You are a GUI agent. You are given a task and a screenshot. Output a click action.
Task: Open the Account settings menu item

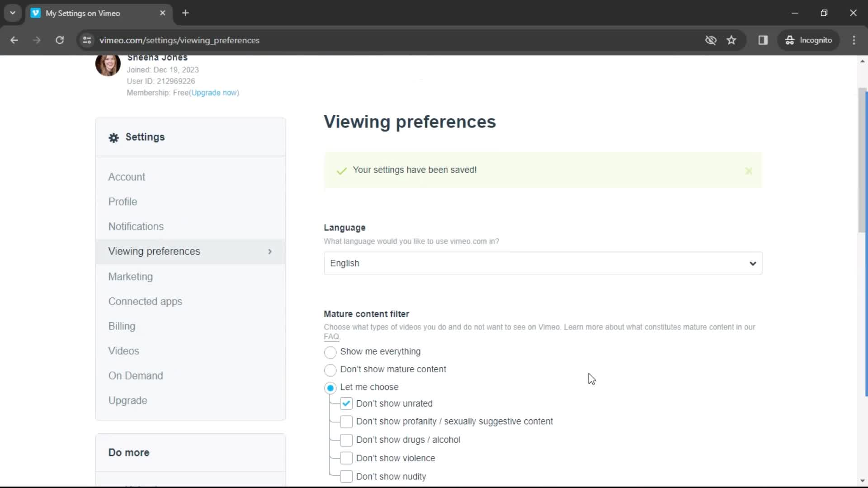click(x=127, y=177)
